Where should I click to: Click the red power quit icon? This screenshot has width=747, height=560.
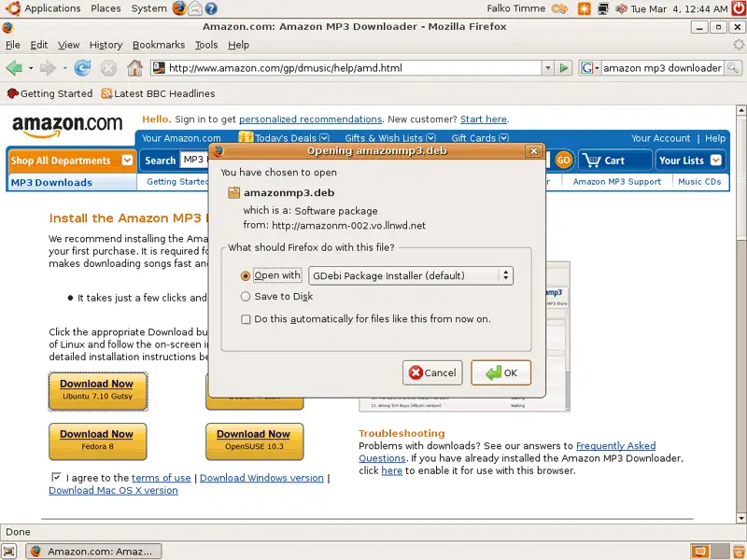click(739, 8)
